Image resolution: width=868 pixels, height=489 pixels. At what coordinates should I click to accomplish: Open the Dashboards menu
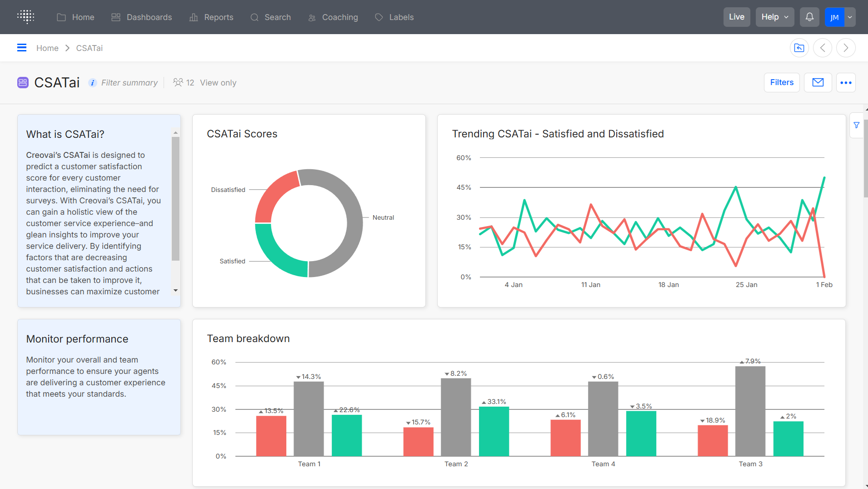tap(141, 17)
